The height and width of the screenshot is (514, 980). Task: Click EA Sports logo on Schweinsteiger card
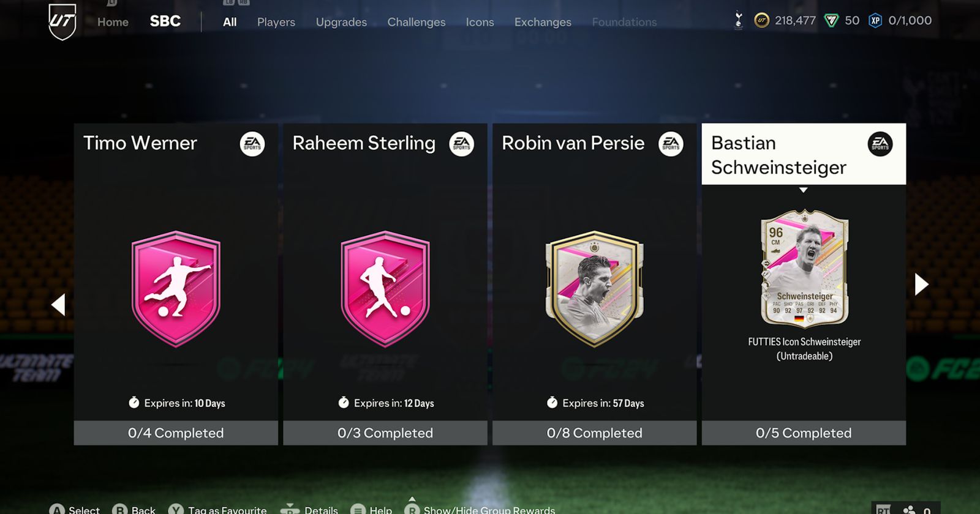tap(880, 144)
